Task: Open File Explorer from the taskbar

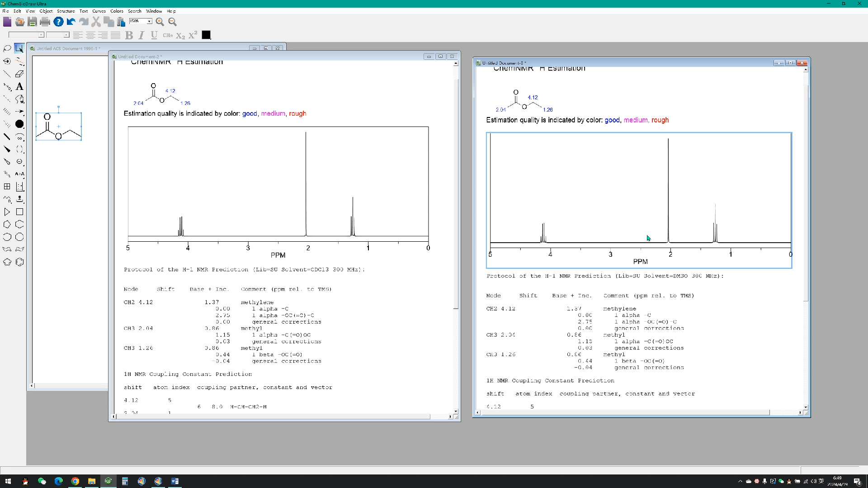Action: coord(91,481)
